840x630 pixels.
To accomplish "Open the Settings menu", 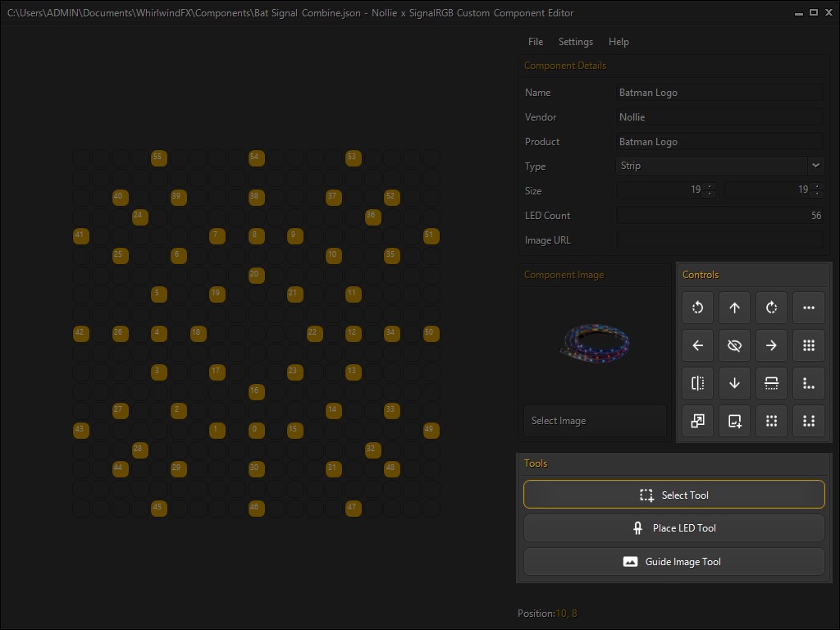I will click(x=575, y=42).
